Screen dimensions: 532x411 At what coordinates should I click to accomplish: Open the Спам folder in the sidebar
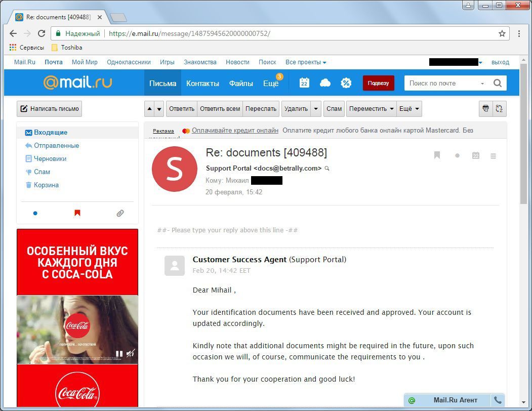click(x=42, y=172)
